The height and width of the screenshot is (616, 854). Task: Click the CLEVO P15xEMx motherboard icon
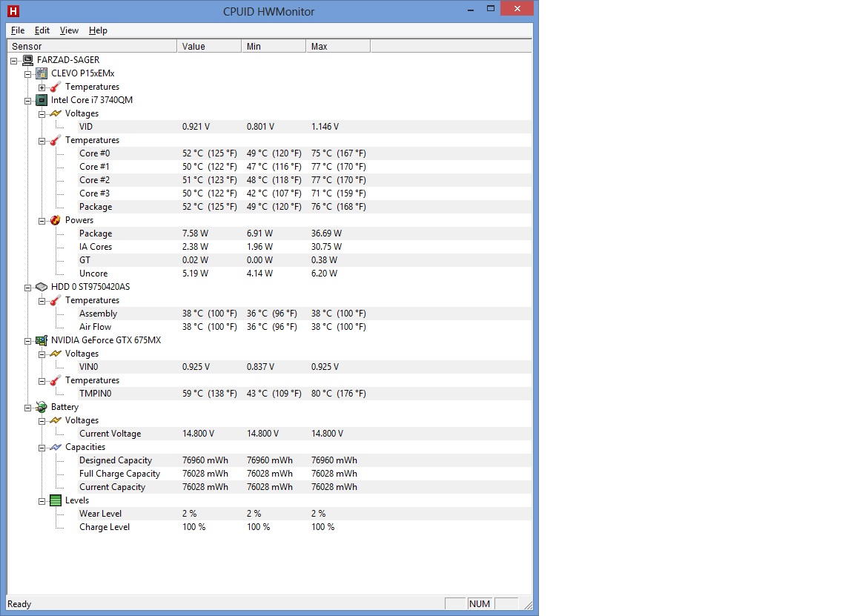coord(42,73)
